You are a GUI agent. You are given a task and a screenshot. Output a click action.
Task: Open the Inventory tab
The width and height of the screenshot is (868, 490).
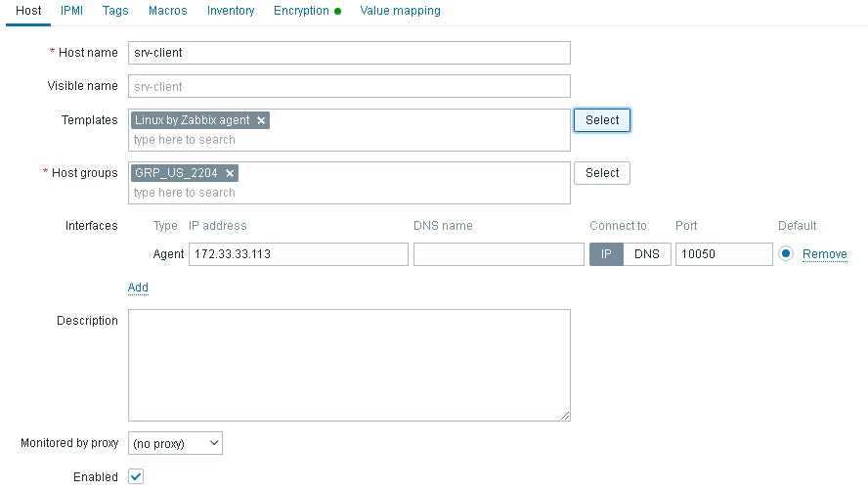click(231, 11)
